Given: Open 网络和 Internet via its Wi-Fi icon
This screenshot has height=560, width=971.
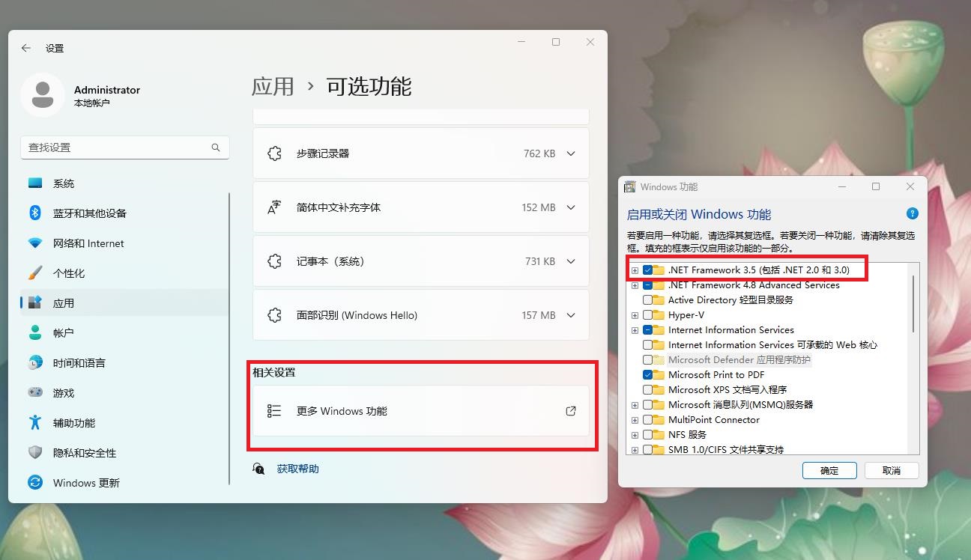Looking at the screenshot, I should tap(35, 243).
